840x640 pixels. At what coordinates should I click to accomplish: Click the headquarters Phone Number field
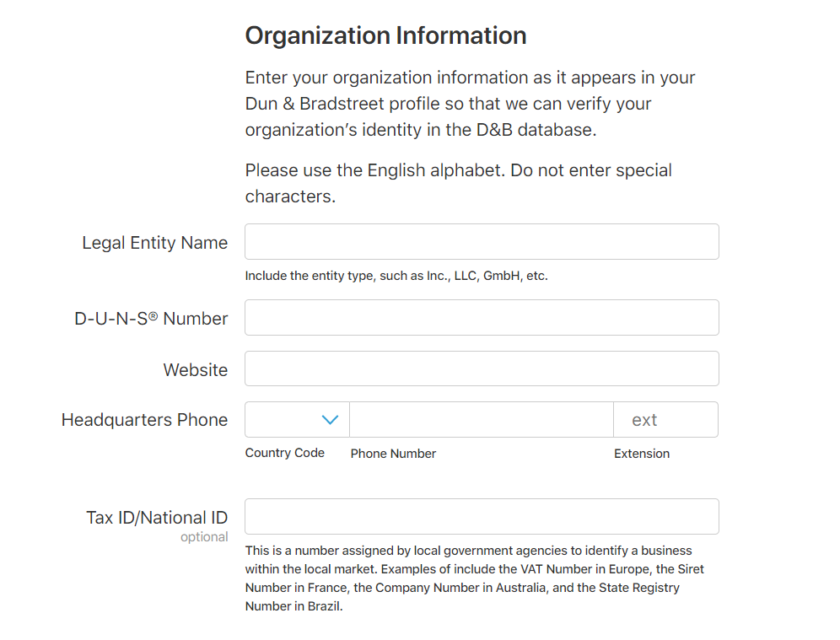481,419
